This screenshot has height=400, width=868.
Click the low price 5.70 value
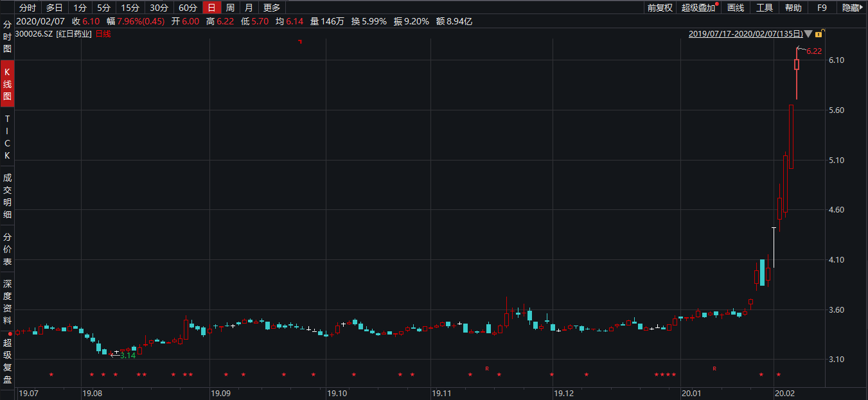click(259, 21)
